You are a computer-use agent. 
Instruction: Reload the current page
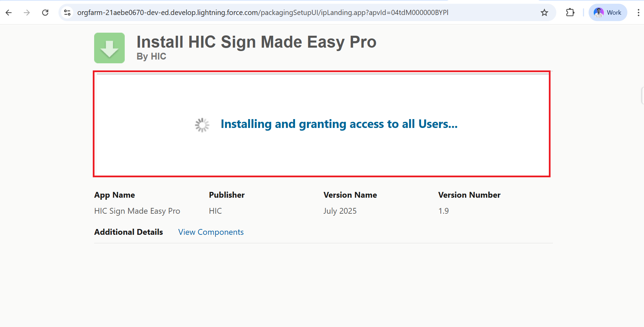(x=45, y=13)
